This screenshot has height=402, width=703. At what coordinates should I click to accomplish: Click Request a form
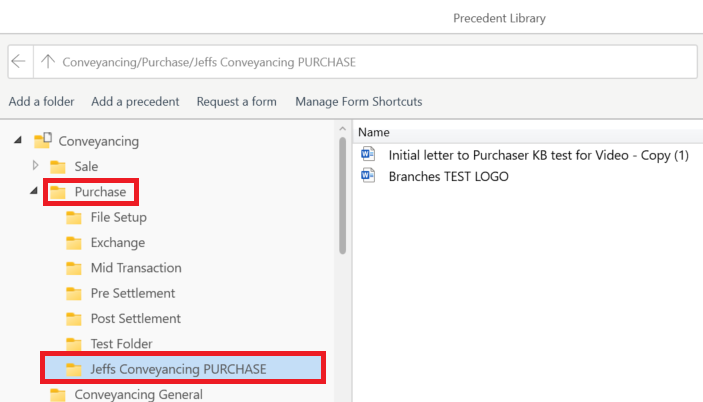[237, 101]
